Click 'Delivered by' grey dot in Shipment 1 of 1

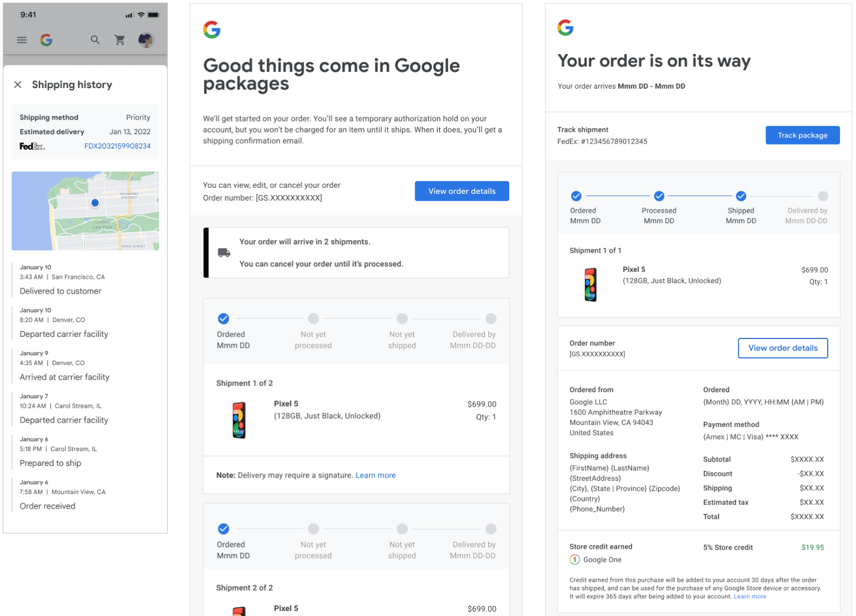tap(823, 196)
